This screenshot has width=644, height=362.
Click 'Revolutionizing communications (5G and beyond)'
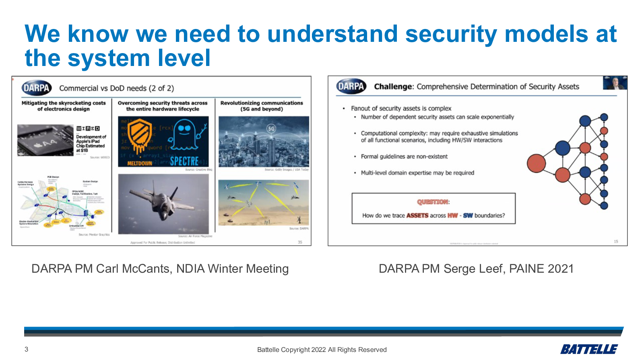click(x=262, y=106)
